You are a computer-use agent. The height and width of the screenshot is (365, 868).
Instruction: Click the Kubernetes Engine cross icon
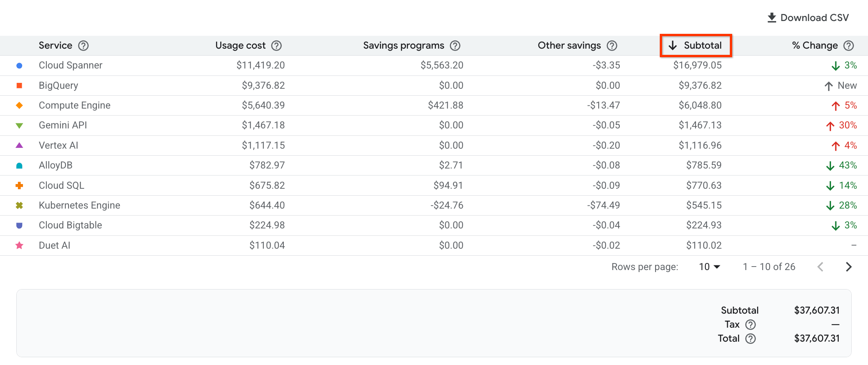[x=19, y=205]
